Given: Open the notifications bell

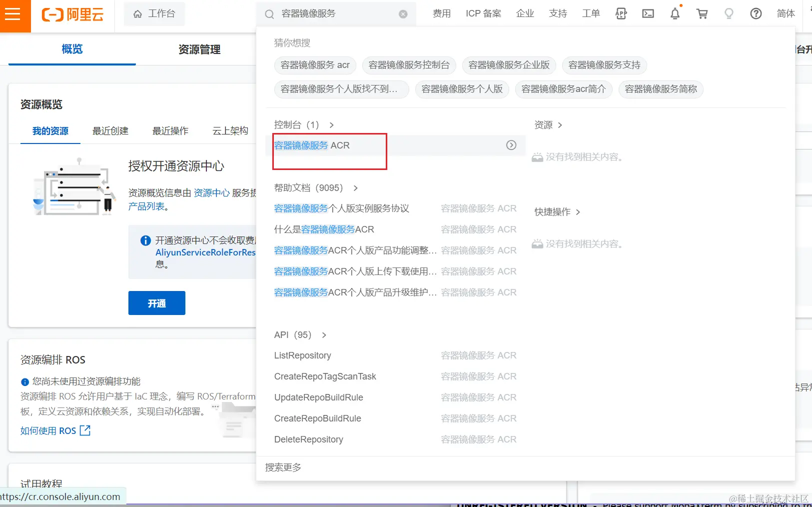Looking at the screenshot, I should (675, 14).
